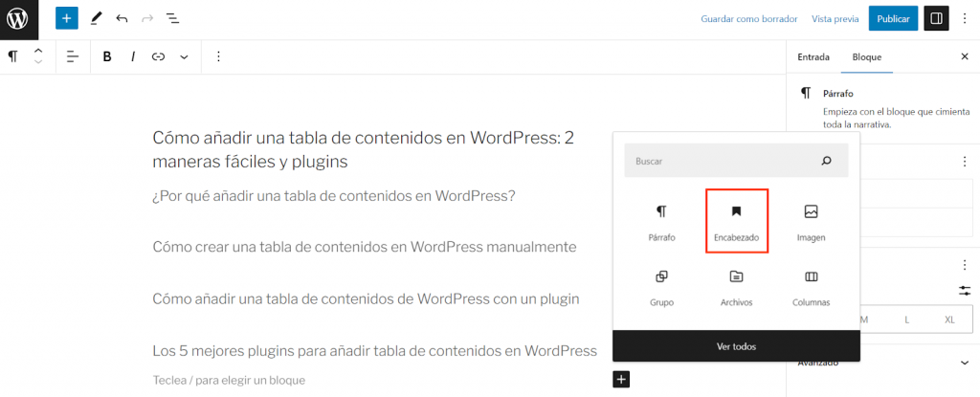The width and height of the screenshot is (980, 397).
Task: Click the WordPress logo icon
Action: click(x=18, y=18)
